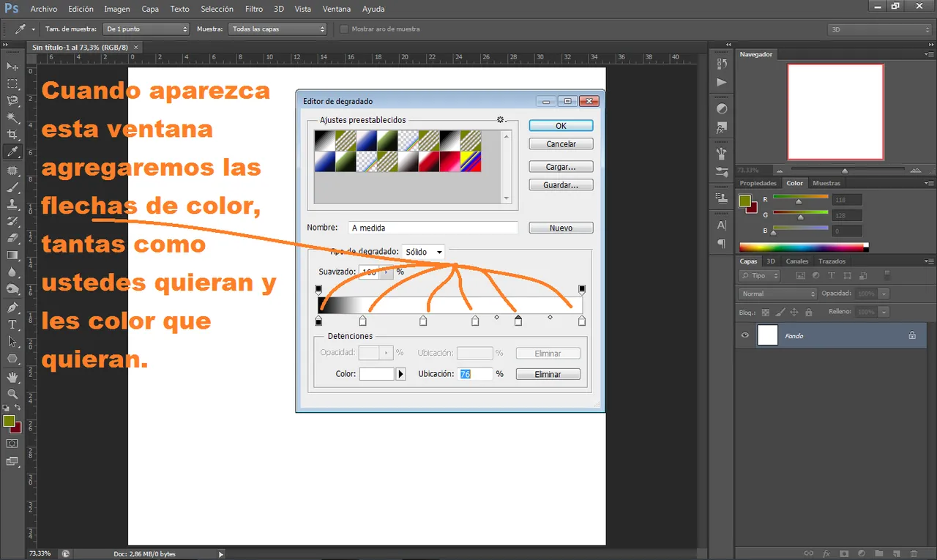Select the Healing Brush tool
This screenshot has height=560, width=937.
click(x=12, y=170)
